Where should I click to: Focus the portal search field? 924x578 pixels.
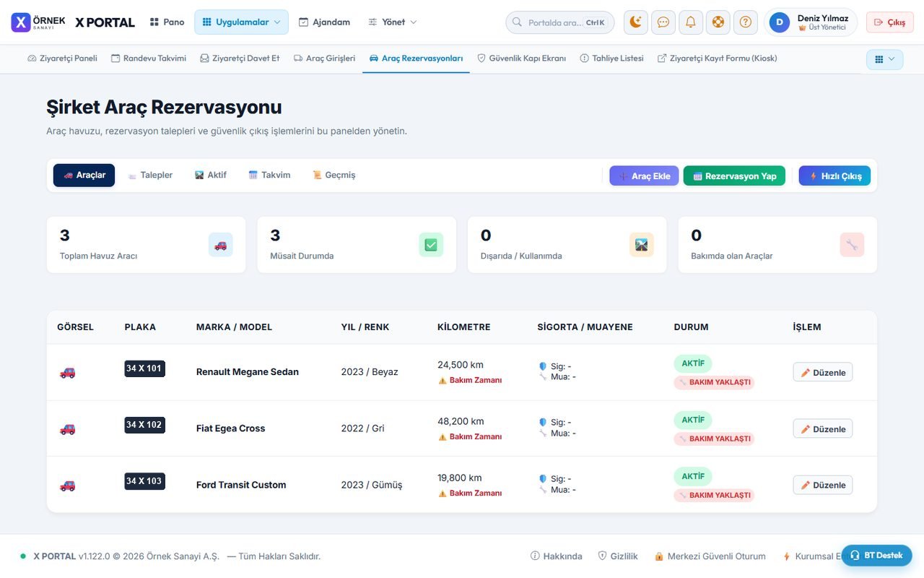[560, 22]
